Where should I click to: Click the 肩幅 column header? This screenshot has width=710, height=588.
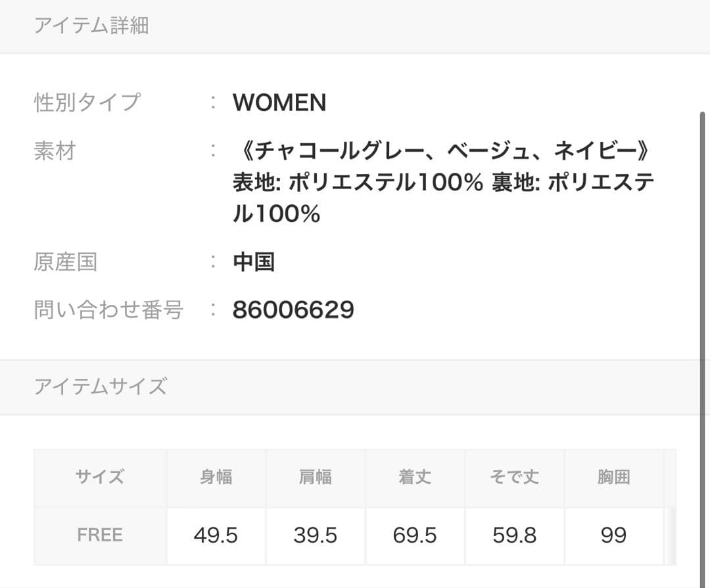316,477
